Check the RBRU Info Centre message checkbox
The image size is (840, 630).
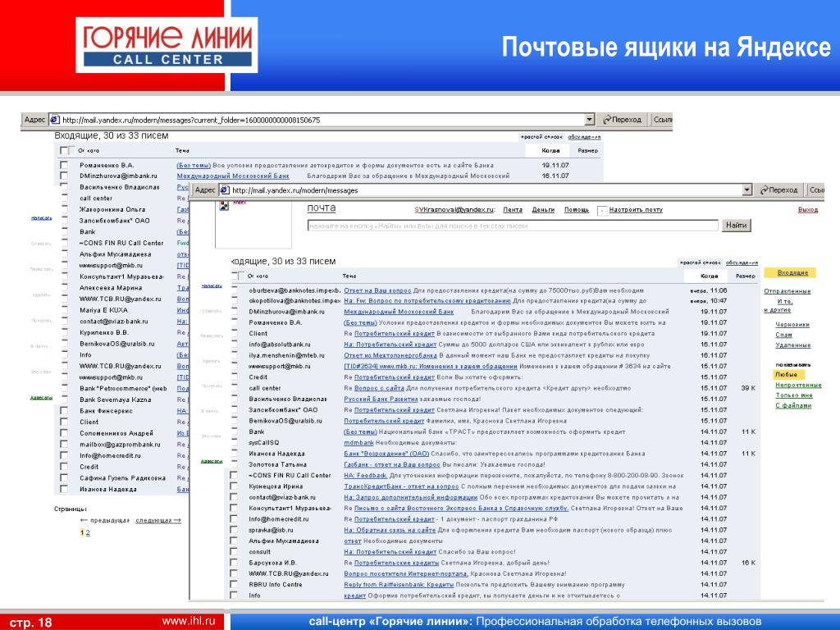coord(234,584)
